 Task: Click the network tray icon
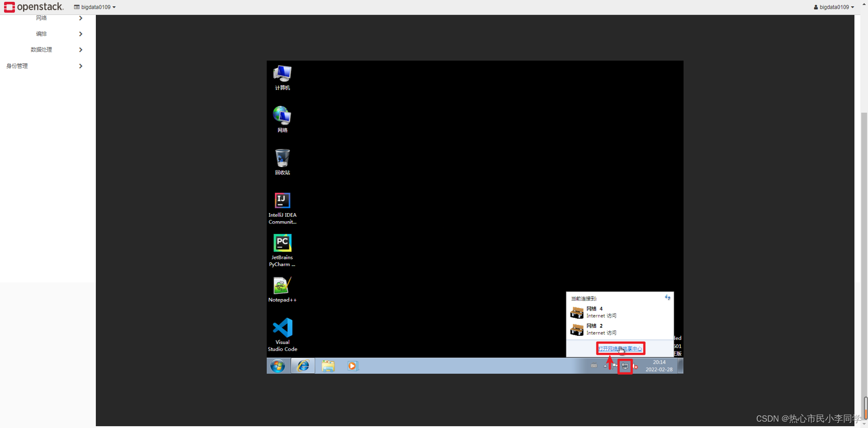625,366
